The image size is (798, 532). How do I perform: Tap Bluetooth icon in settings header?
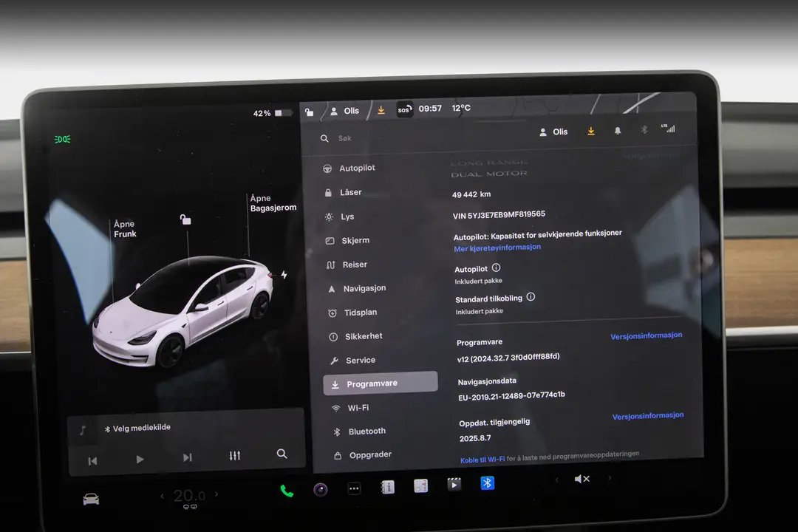tap(644, 130)
